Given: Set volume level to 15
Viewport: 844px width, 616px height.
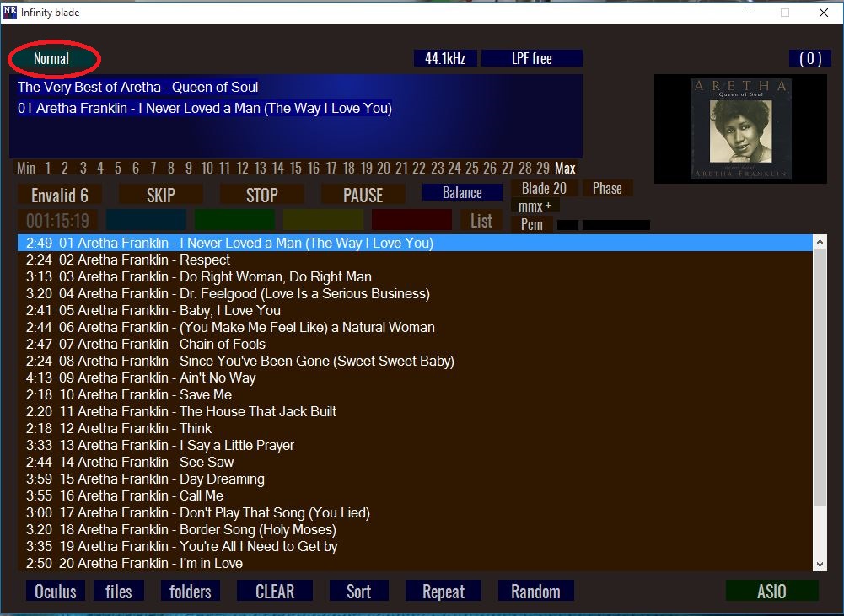Looking at the screenshot, I should coord(295,169).
